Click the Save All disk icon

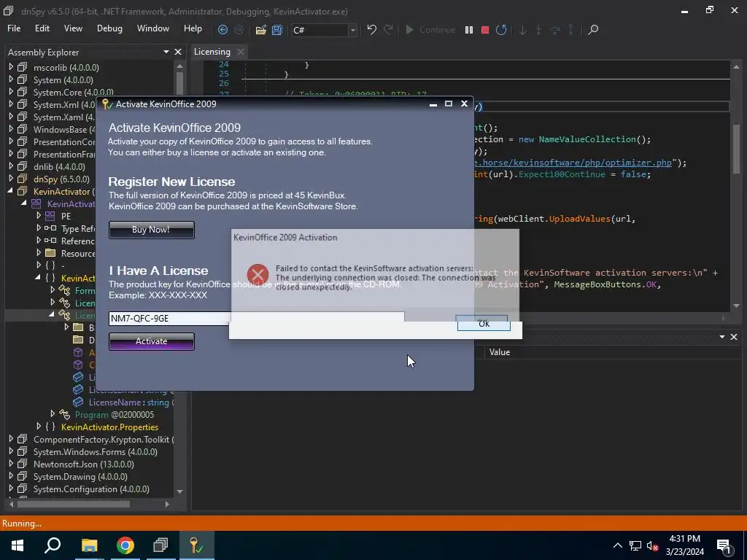[x=276, y=29]
